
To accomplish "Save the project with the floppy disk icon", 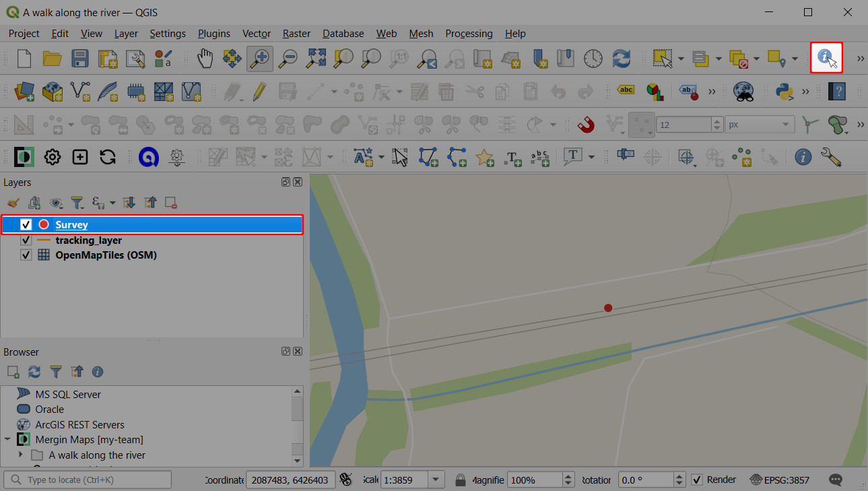I will tap(80, 59).
